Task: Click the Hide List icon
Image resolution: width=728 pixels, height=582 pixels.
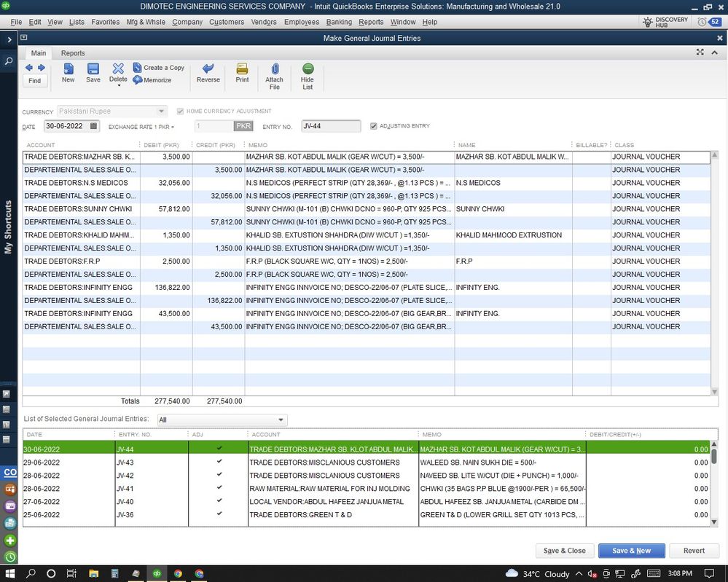Action: pyautogui.click(x=308, y=70)
